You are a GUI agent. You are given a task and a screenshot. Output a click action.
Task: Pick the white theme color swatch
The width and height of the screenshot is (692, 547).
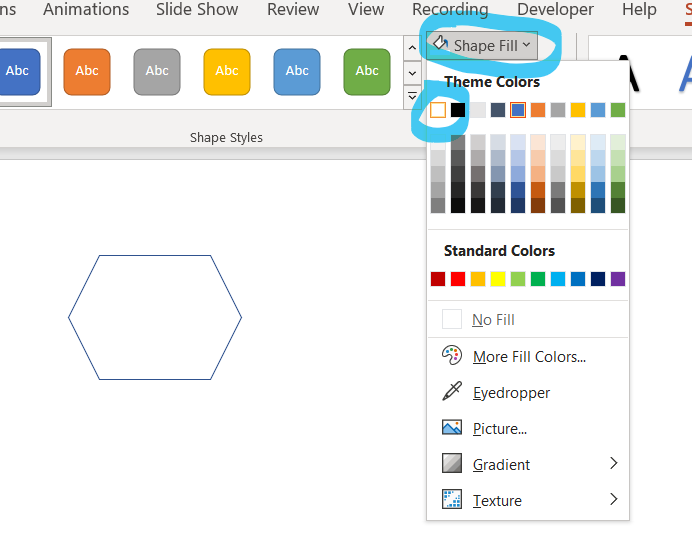pos(438,110)
